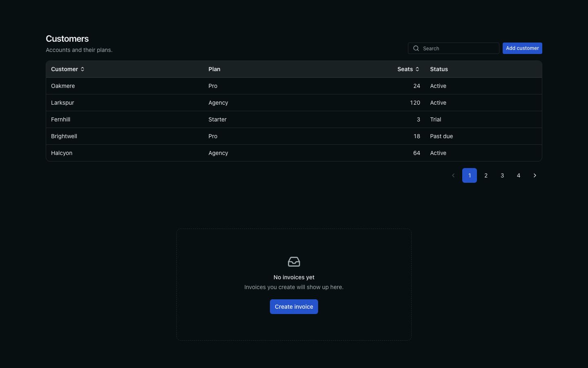This screenshot has width=588, height=368.
Task: Click Fernhill's seat count 3
Action: (x=418, y=119)
